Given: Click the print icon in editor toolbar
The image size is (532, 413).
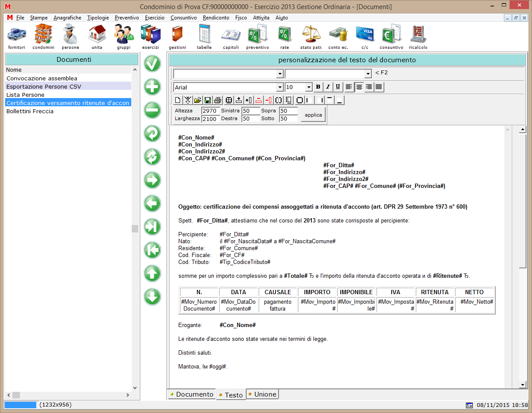Looking at the screenshot, I should [218, 100].
